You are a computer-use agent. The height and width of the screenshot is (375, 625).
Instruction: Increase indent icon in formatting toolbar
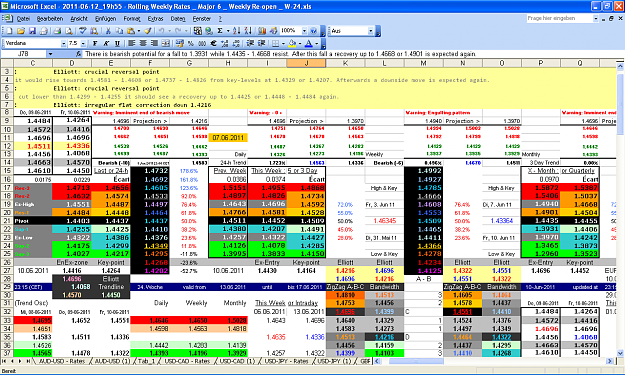pyautogui.click(x=261, y=43)
